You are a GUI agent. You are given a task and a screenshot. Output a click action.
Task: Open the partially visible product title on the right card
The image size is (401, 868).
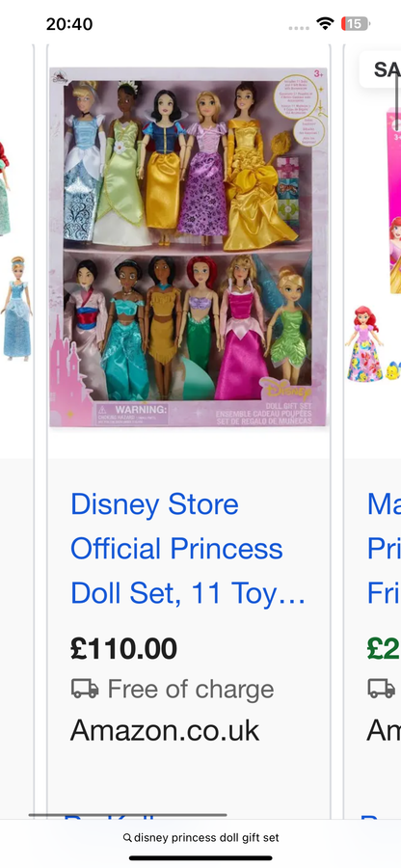click(384, 549)
